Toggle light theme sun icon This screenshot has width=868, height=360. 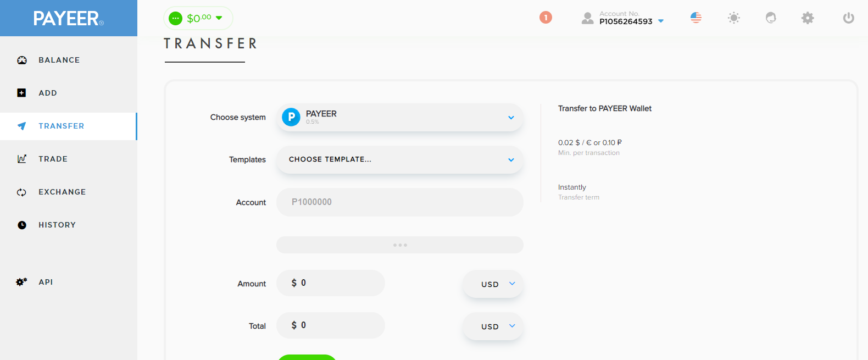tap(734, 18)
